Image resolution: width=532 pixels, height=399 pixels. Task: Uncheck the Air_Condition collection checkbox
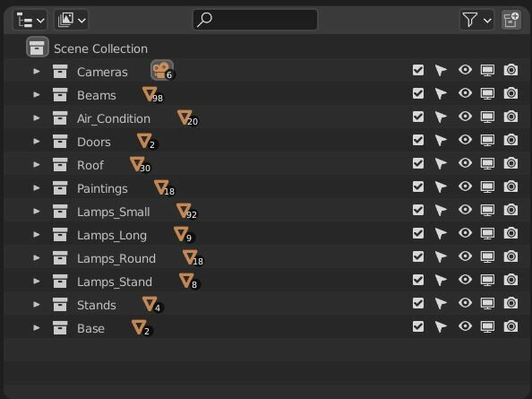pos(418,117)
